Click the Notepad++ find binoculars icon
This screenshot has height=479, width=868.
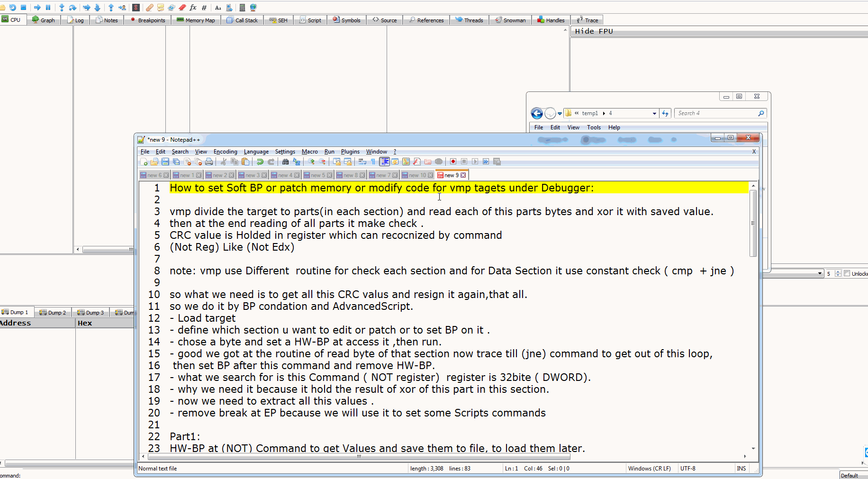[x=285, y=162]
